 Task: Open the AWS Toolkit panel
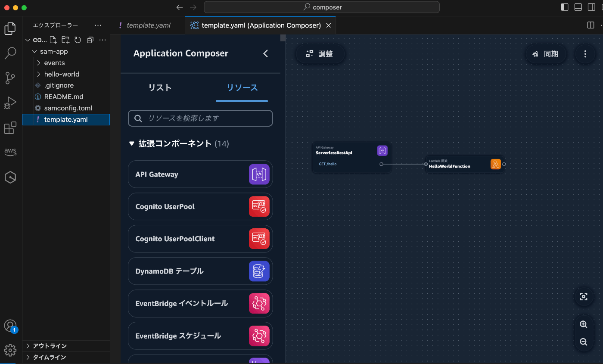tap(10, 152)
